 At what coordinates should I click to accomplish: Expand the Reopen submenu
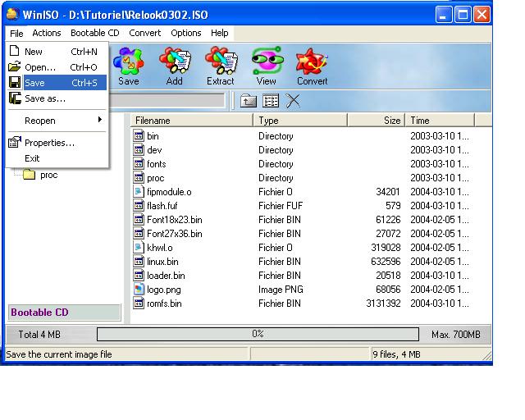pyautogui.click(x=57, y=121)
